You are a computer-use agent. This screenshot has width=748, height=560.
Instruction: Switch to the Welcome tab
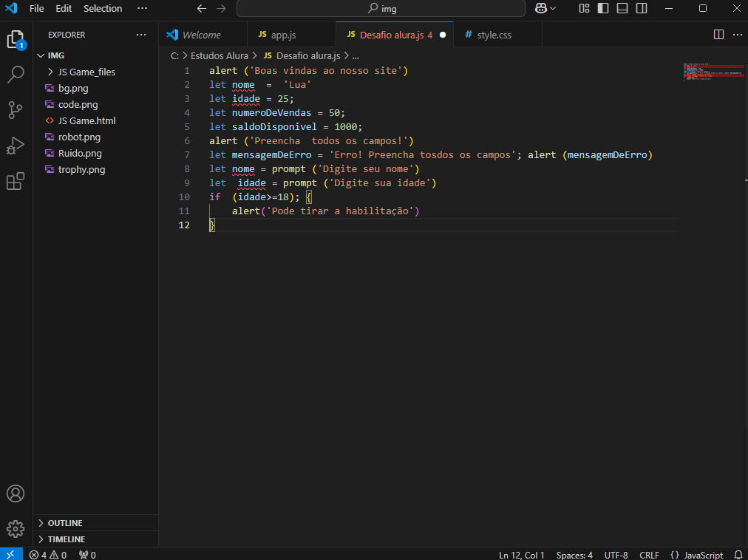202,35
